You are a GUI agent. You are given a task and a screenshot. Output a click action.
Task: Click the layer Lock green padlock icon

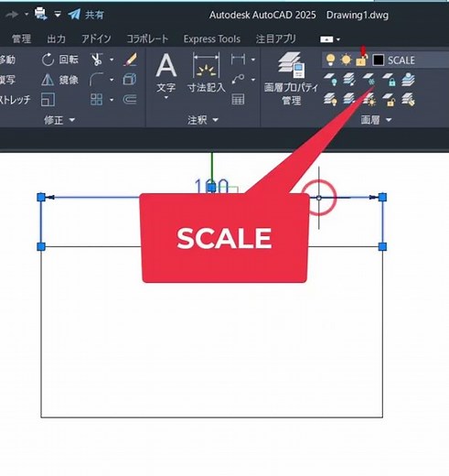pyautogui.click(x=389, y=80)
